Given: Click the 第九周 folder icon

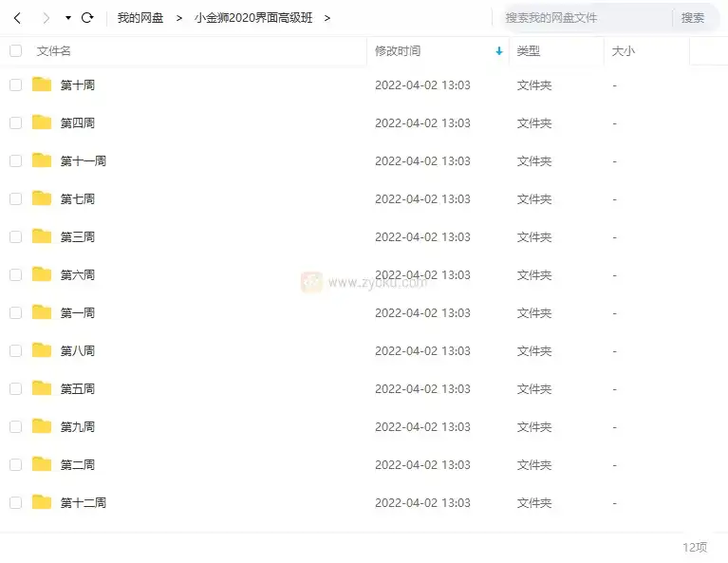Looking at the screenshot, I should point(42,426).
